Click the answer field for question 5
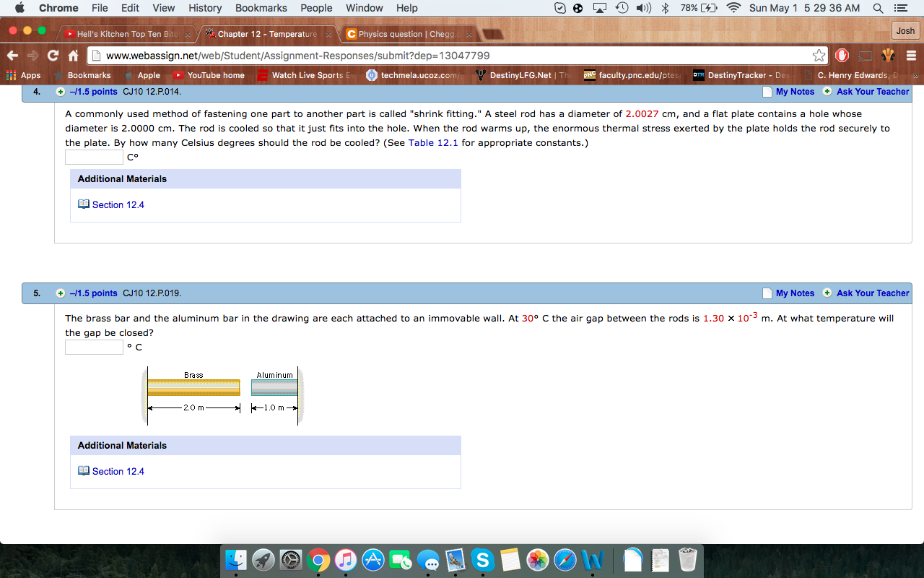 coord(95,348)
